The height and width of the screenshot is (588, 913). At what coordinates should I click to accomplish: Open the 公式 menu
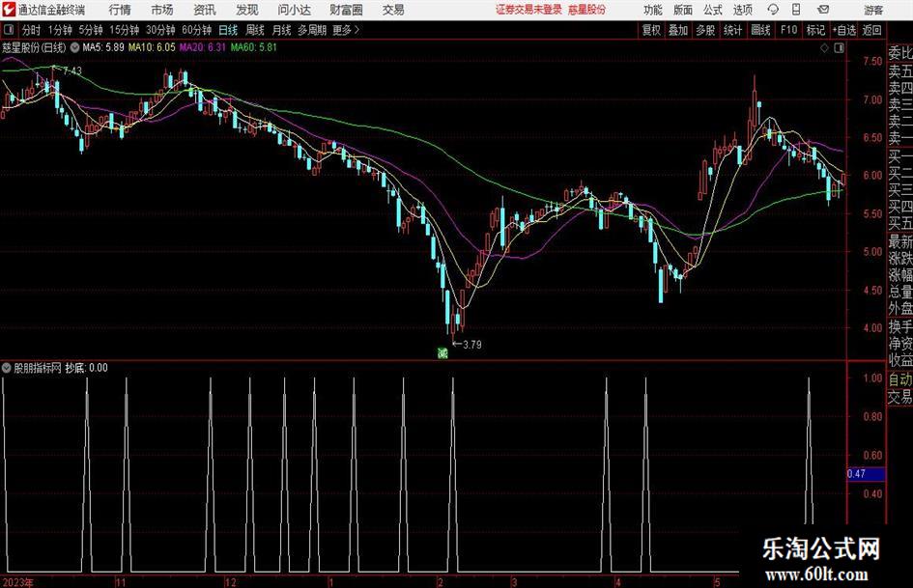pos(713,10)
